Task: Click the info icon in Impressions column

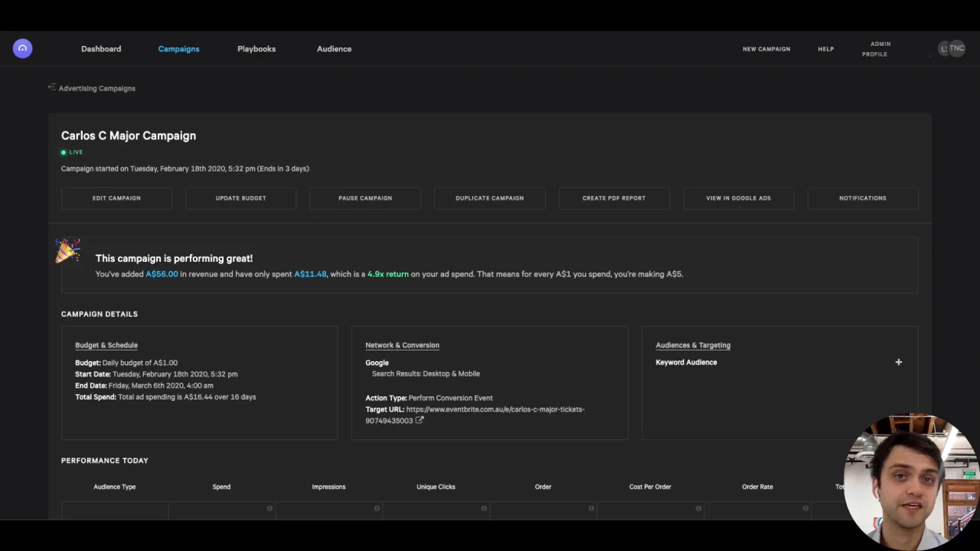Action: (x=377, y=508)
